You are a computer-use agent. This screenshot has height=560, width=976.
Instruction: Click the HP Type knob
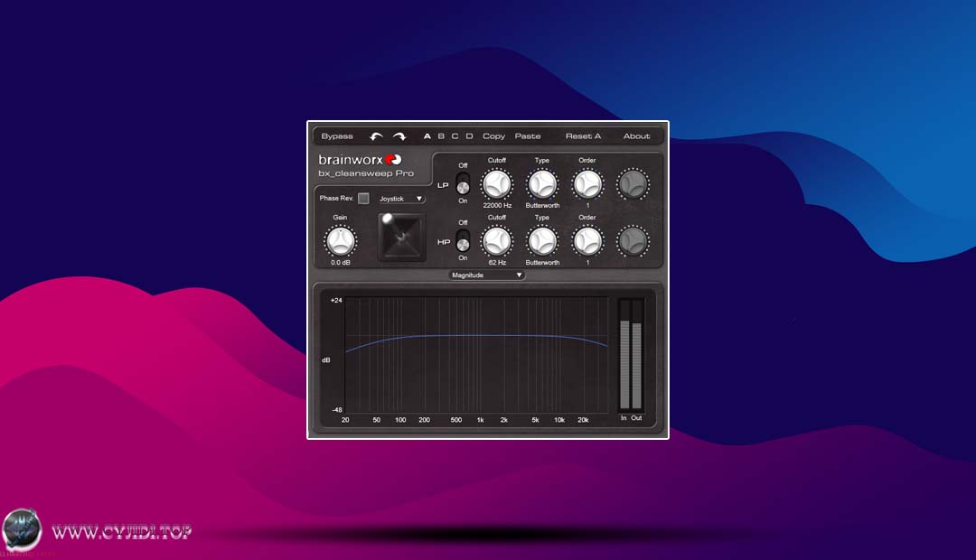tap(542, 241)
